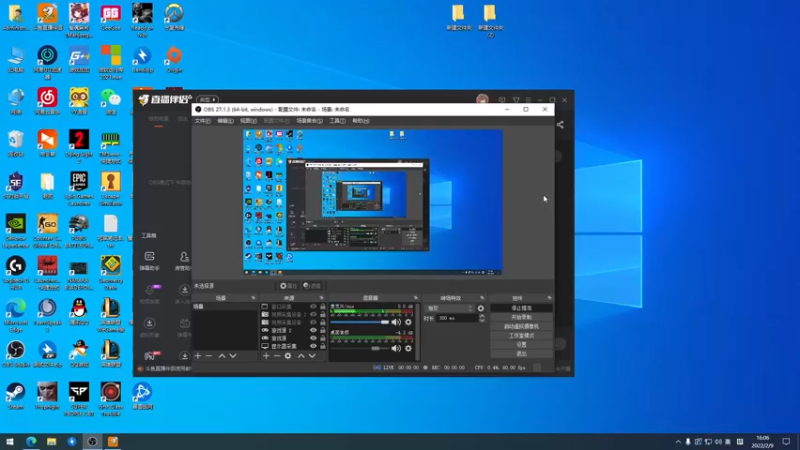Select OBS Studio desktop shortcut

(16, 354)
